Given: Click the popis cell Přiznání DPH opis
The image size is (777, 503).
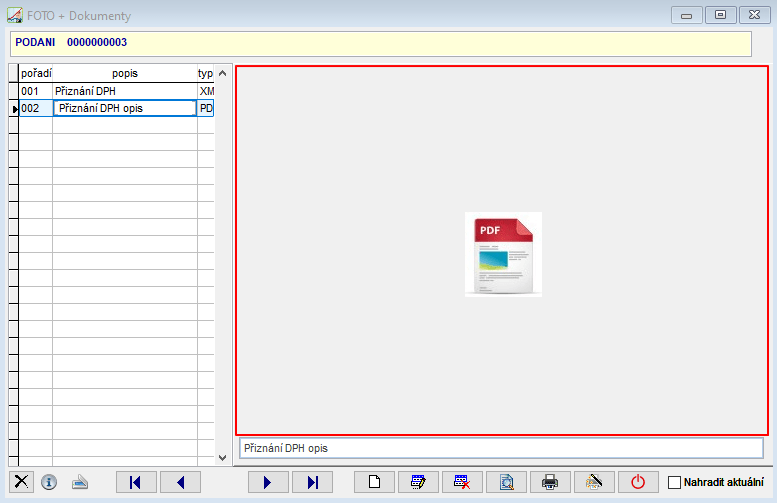Looking at the screenshot, I should click(125, 108).
